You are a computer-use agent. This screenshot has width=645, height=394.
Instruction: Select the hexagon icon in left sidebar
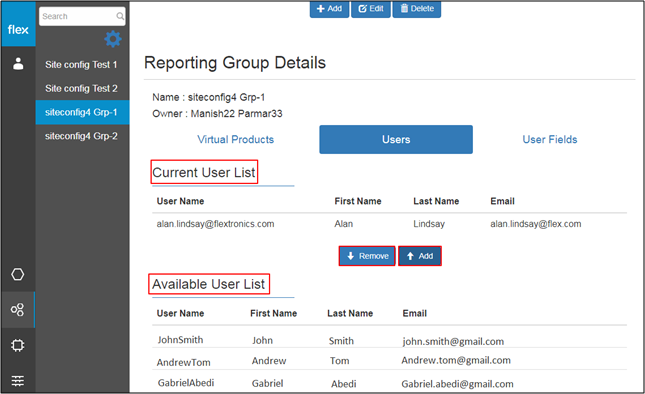(18, 274)
